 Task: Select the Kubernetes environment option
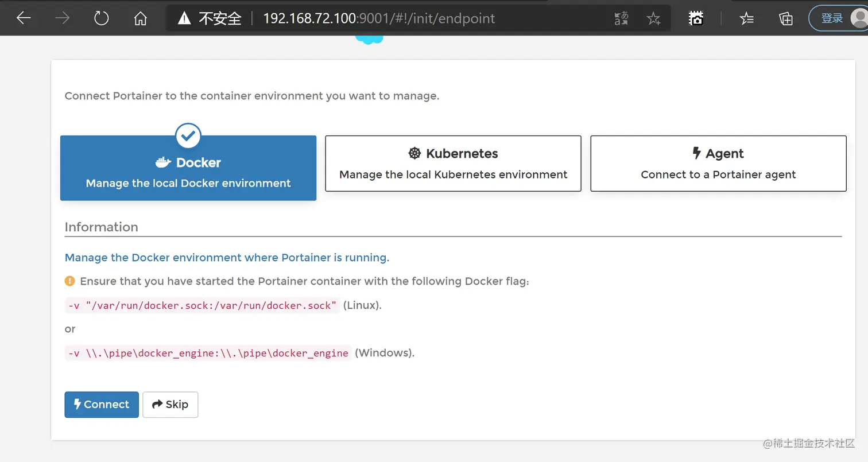[453, 164]
